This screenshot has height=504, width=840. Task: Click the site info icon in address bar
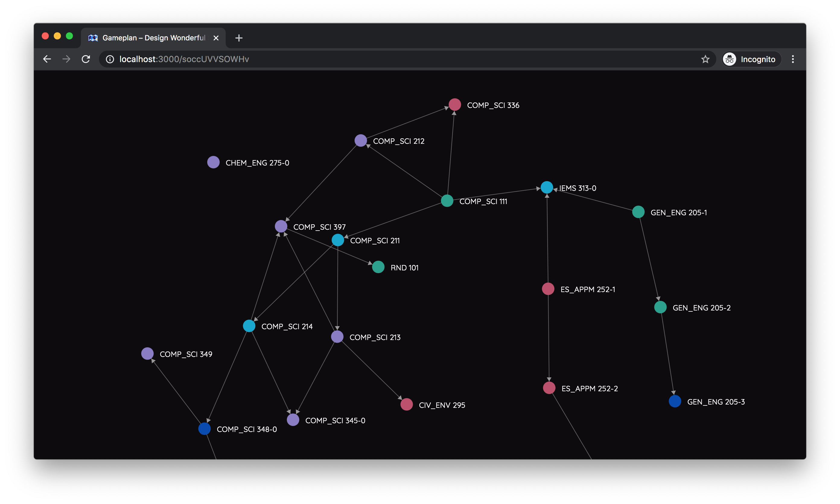tap(110, 59)
